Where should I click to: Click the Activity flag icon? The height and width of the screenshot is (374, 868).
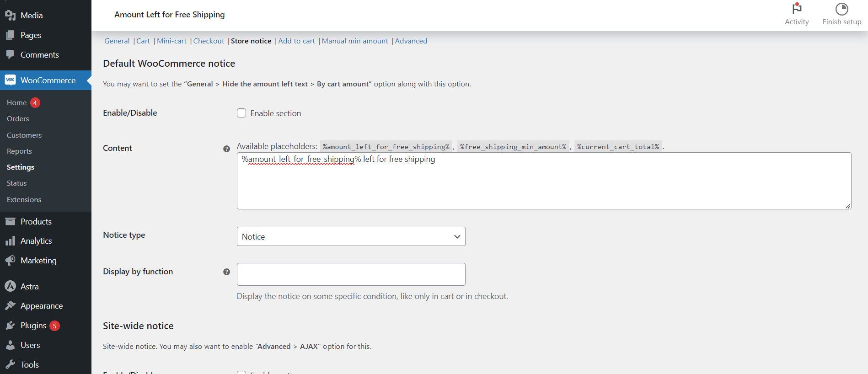[797, 9]
